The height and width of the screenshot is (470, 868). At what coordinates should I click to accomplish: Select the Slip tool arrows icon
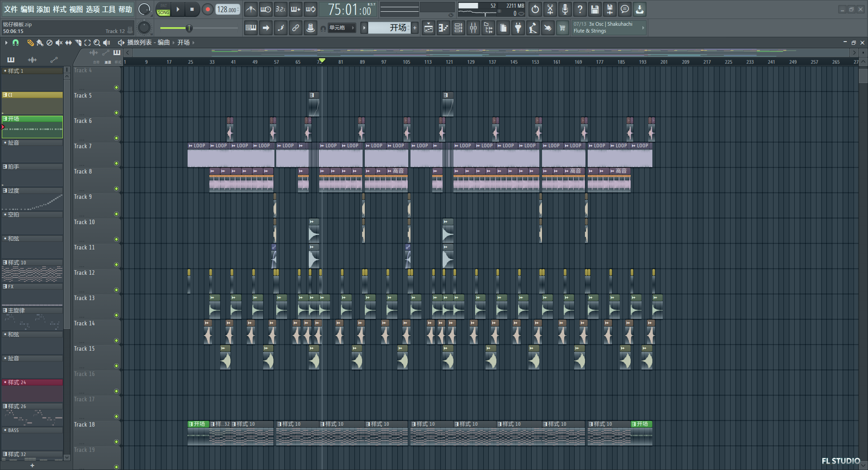pyautogui.click(x=68, y=42)
